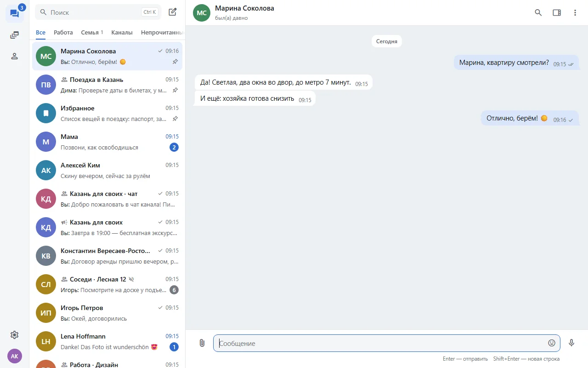Image resolution: width=588 pixels, height=368 pixels.
Task: Switch to the Работа folder tab
Action: [x=63, y=33]
